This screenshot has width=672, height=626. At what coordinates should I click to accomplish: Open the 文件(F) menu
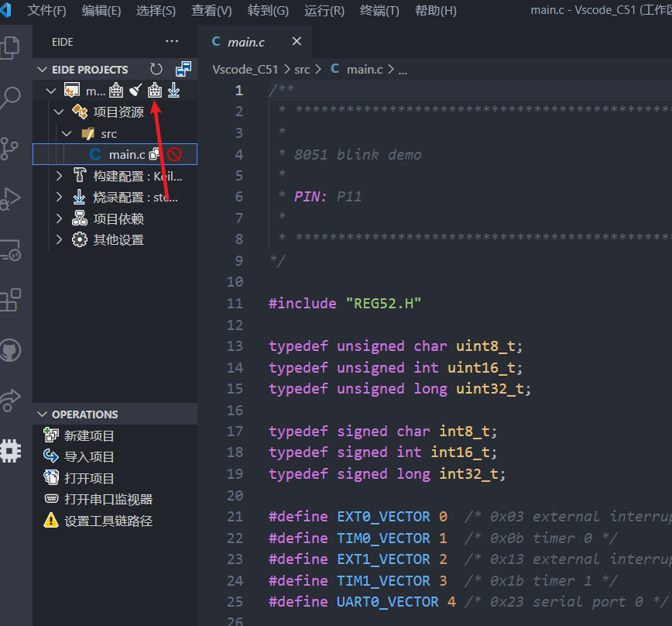click(46, 10)
